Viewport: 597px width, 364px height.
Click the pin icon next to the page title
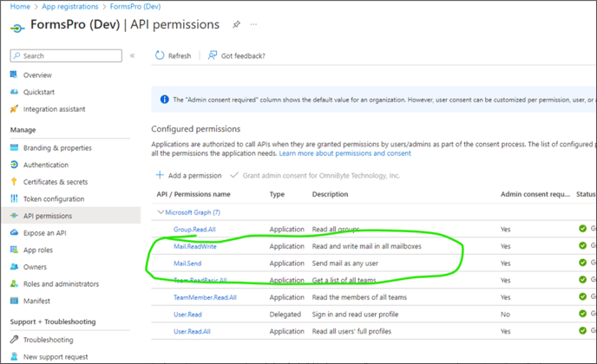click(x=236, y=24)
